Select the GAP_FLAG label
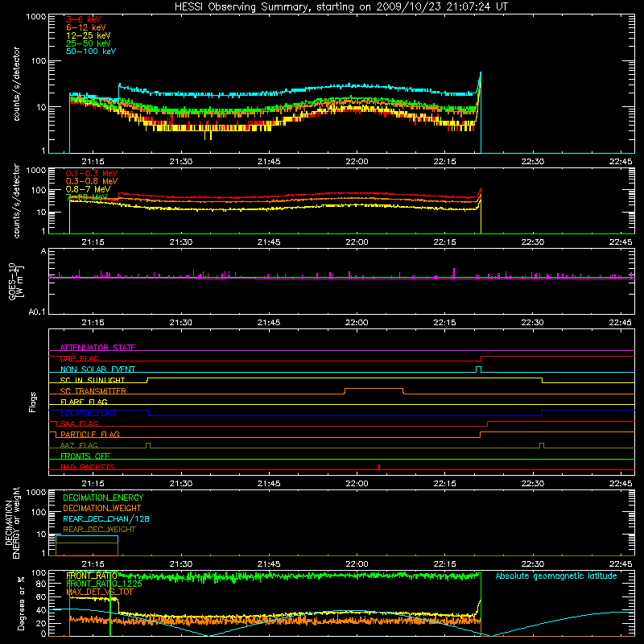The height and width of the screenshot is (644, 644). (x=79, y=358)
